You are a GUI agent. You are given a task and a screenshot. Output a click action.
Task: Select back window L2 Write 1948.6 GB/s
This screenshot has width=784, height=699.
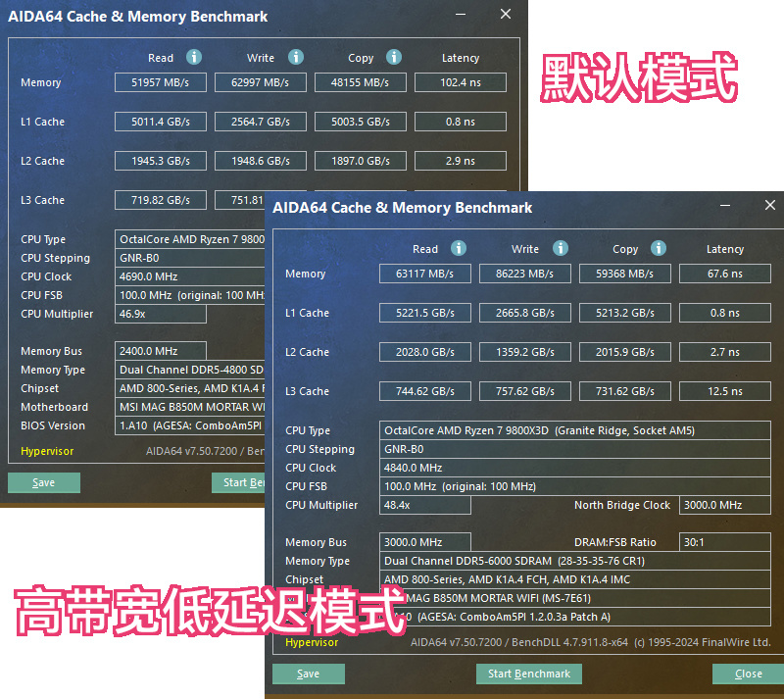tap(261, 161)
